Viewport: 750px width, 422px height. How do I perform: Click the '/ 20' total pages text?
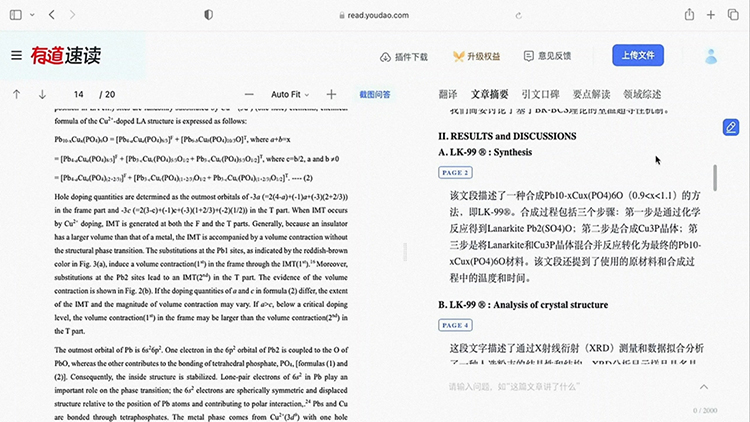click(107, 94)
